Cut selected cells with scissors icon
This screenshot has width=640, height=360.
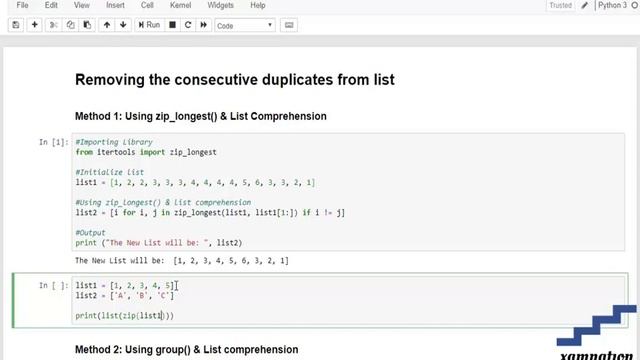pos(53,25)
